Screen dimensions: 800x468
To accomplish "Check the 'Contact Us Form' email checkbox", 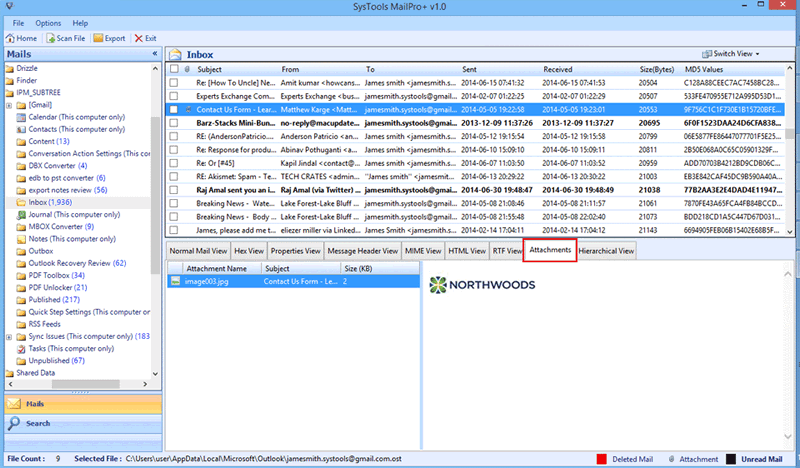I will [x=174, y=109].
